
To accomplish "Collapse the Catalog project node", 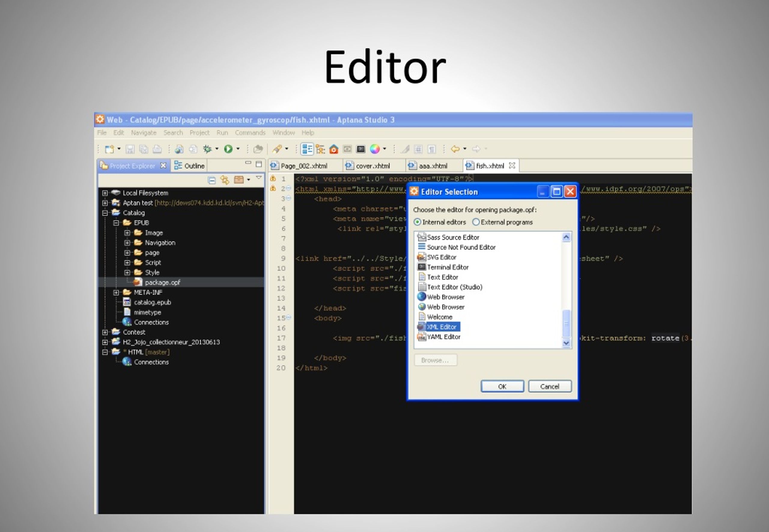I will (x=105, y=213).
